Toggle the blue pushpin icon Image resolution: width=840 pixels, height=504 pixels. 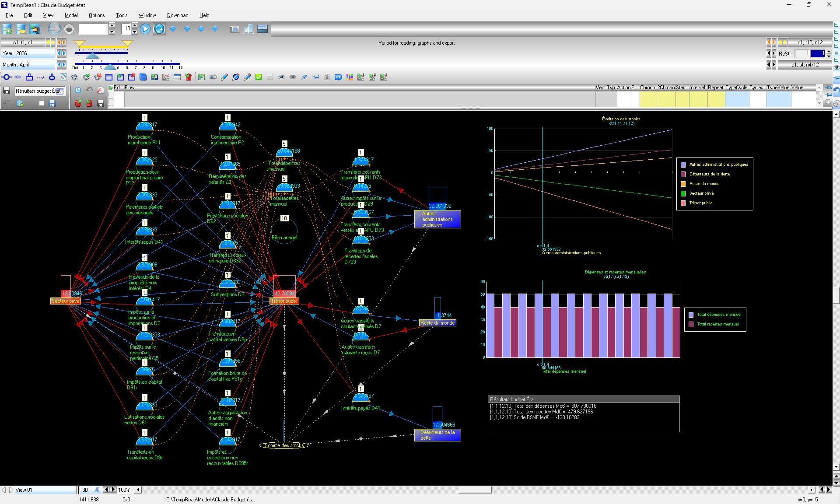304,77
